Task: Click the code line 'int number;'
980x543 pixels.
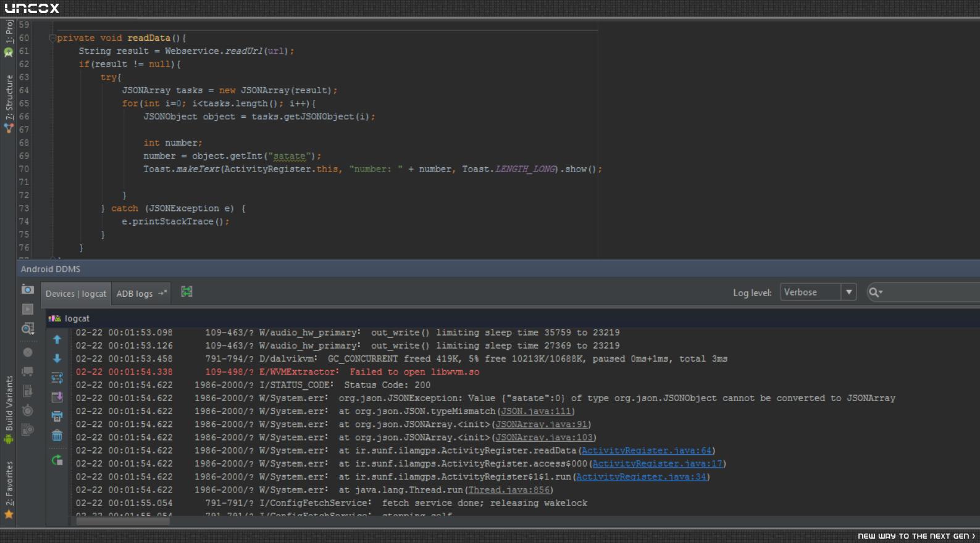Action: click(x=173, y=143)
